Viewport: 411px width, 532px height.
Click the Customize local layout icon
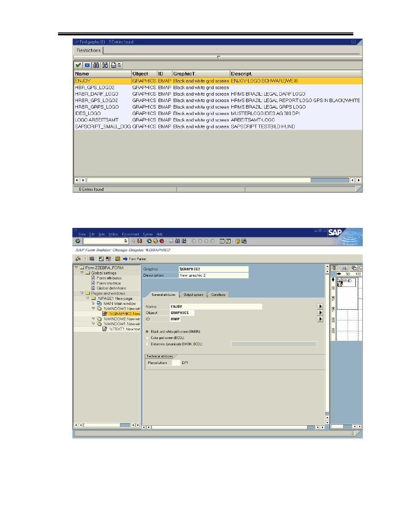[x=244, y=241]
